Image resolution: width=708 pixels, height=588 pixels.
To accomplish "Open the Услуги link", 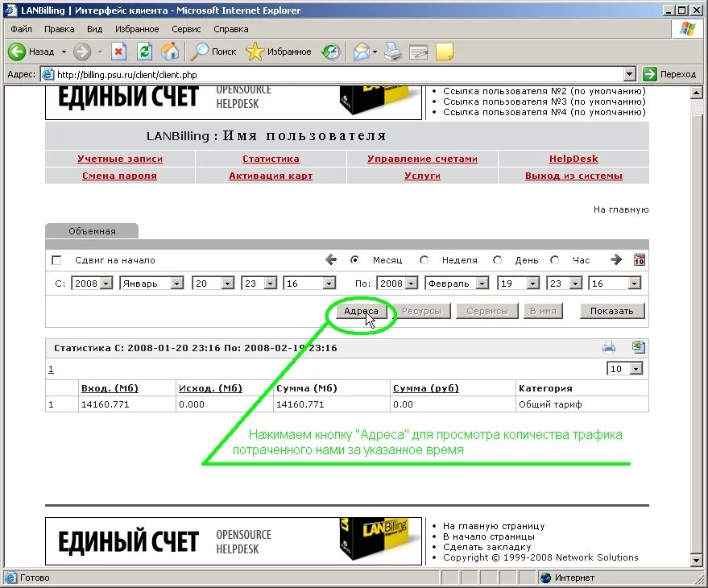I will 422,176.
